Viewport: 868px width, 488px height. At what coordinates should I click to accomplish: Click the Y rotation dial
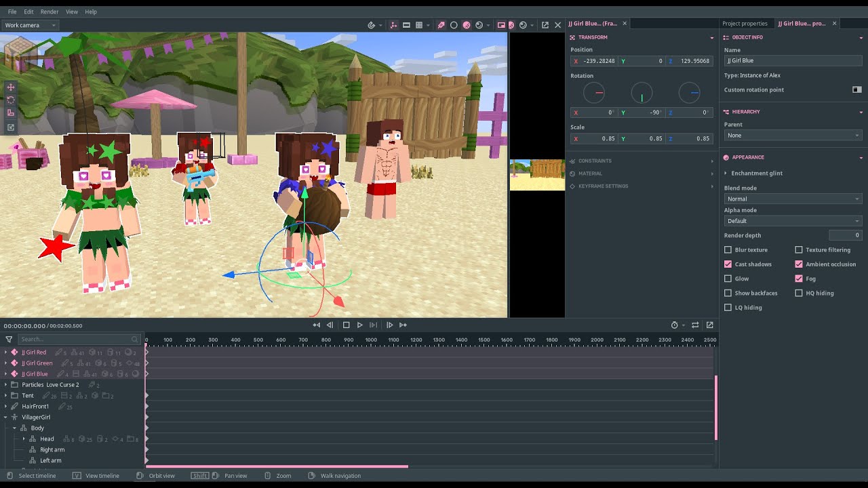coord(642,93)
